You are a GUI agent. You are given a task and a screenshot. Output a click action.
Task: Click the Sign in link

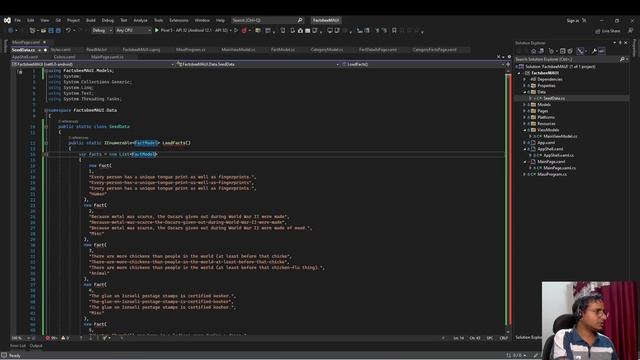click(x=573, y=20)
